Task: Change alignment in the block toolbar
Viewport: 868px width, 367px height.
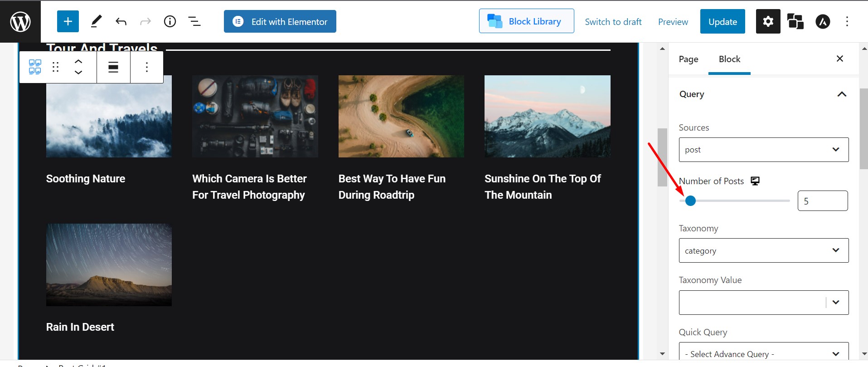Action: pyautogui.click(x=113, y=67)
